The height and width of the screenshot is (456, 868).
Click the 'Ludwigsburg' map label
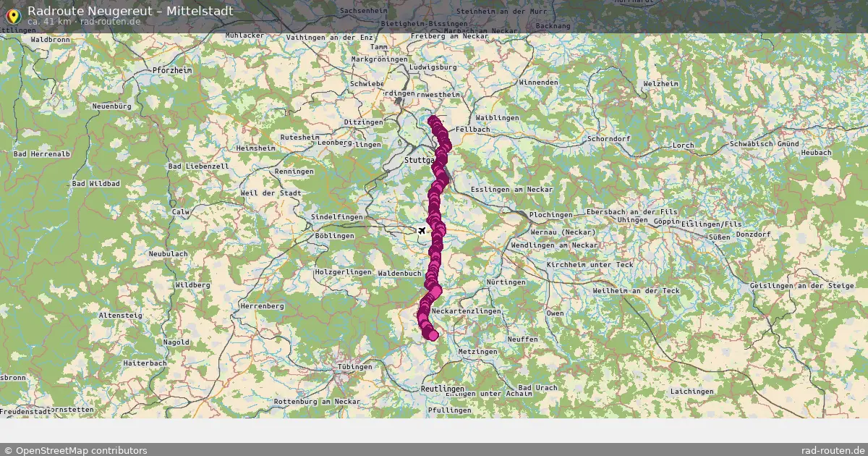click(434, 67)
